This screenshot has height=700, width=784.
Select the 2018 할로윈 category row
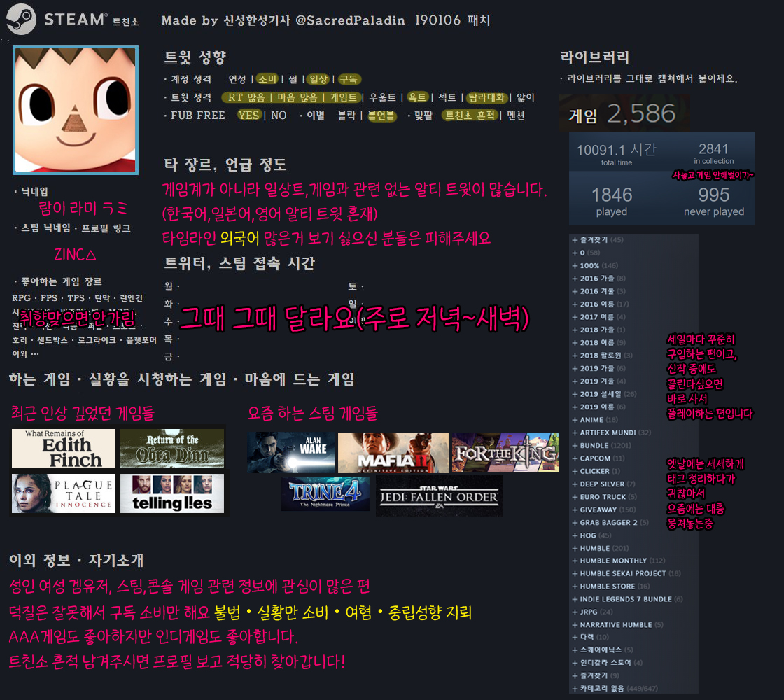pyautogui.click(x=603, y=356)
